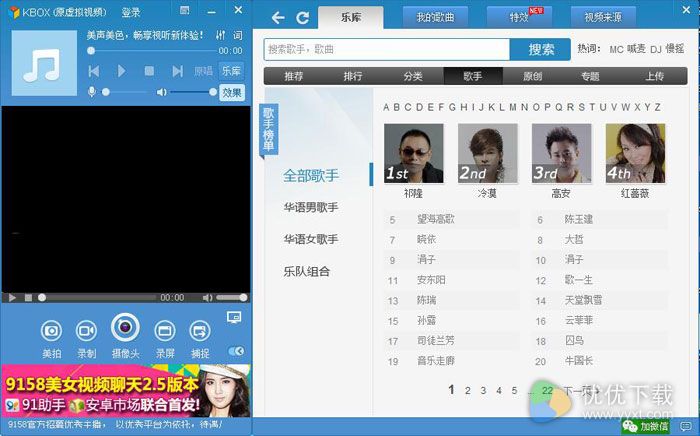
Task: Click the microphone icon
Action: pos(92,92)
